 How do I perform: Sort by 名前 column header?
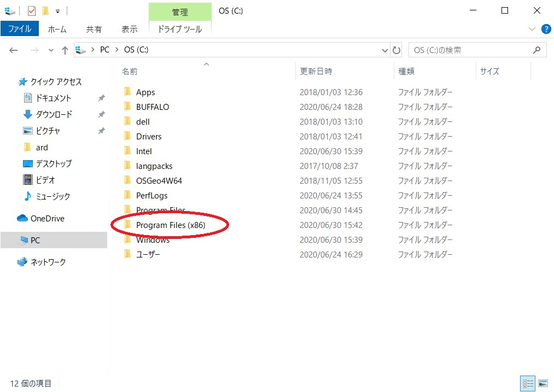[x=130, y=71]
